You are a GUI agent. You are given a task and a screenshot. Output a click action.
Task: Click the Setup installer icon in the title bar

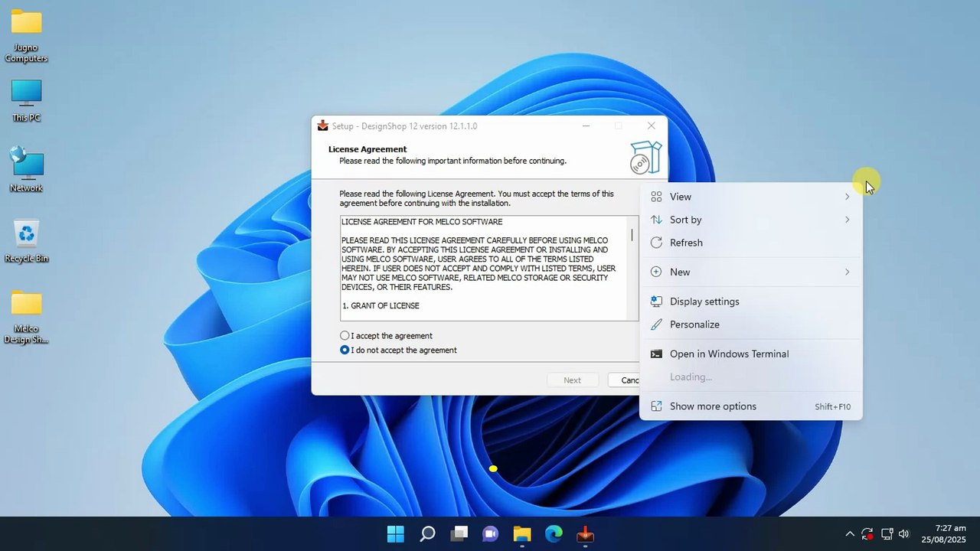click(x=323, y=126)
